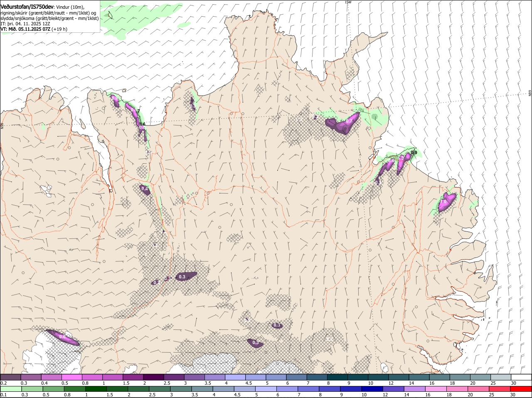Click the top-row legend swatch between 3 and 3.5
Screen dimensions: 532x398
tap(195, 377)
